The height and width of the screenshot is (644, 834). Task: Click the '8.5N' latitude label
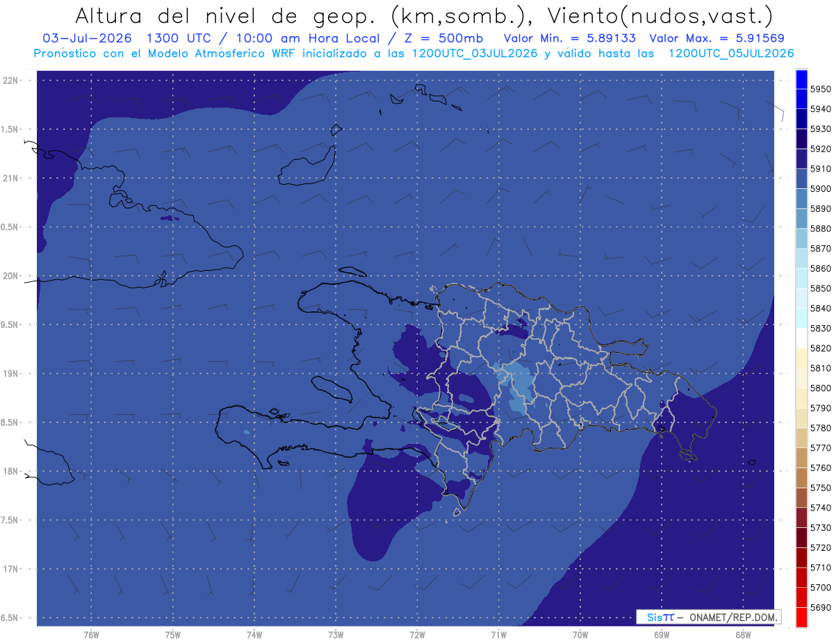10,422
